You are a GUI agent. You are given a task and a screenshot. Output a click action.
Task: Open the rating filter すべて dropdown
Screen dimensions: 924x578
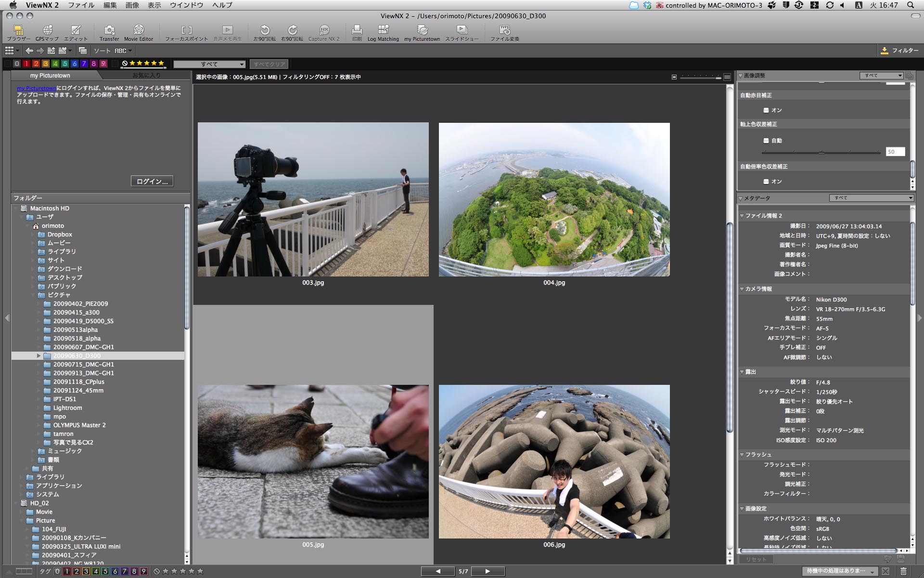(209, 64)
